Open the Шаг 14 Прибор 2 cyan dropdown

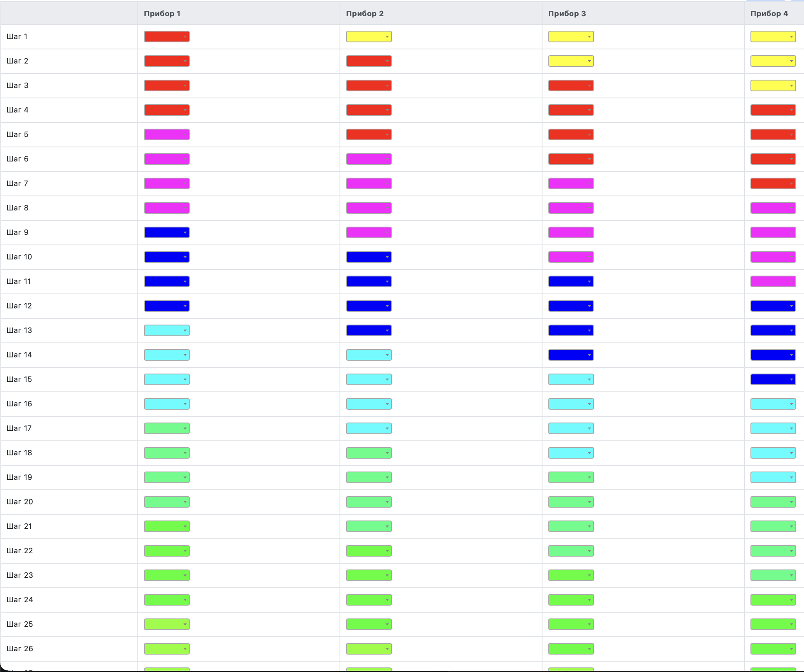(369, 355)
